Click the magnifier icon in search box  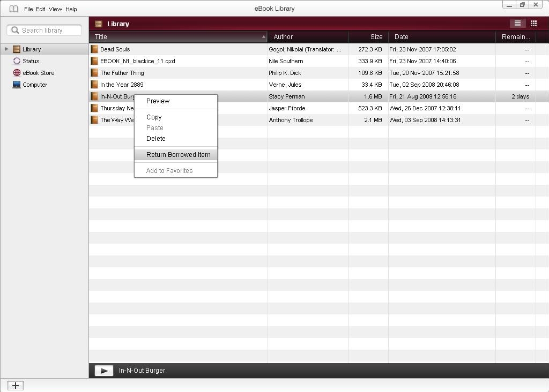click(x=15, y=30)
